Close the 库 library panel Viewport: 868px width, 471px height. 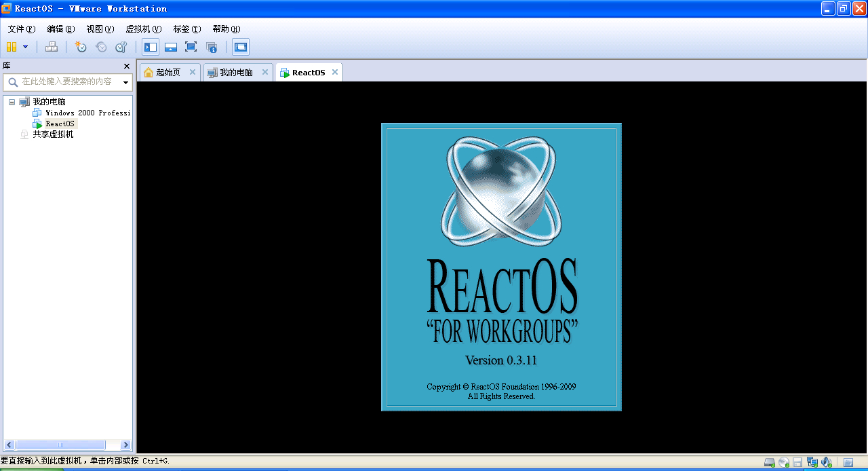click(x=127, y=66)
